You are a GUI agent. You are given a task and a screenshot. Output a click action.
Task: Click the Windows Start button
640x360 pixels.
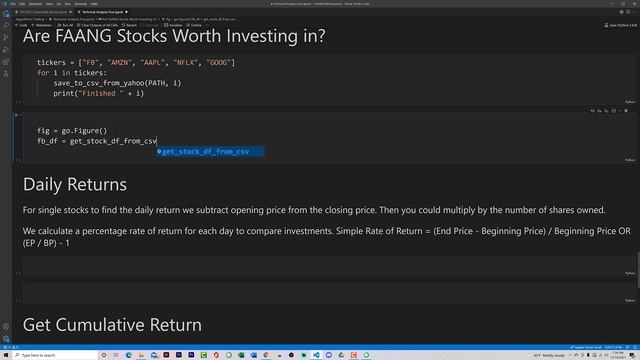point(6,355)
